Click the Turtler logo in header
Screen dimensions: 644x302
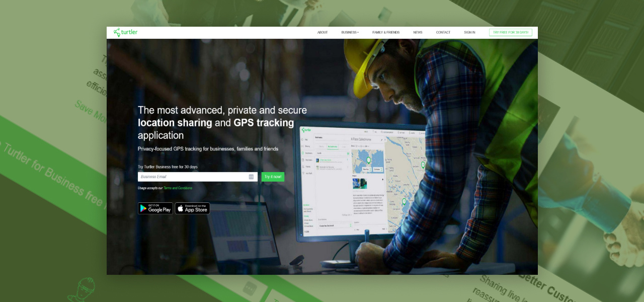point(125,32)
